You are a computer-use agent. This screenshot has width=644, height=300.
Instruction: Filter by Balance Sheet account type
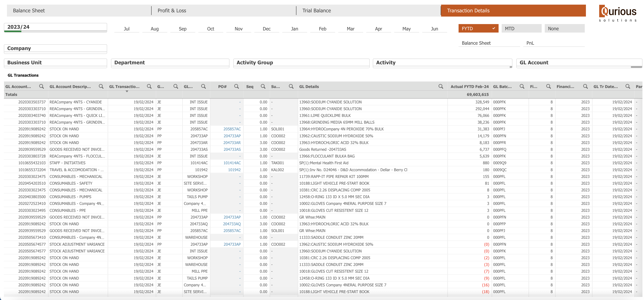tap(489, 43)
